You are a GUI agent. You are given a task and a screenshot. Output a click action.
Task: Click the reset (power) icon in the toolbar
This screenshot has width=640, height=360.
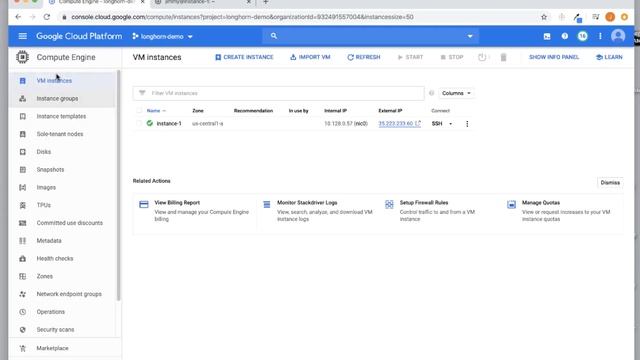coord(482,57)
